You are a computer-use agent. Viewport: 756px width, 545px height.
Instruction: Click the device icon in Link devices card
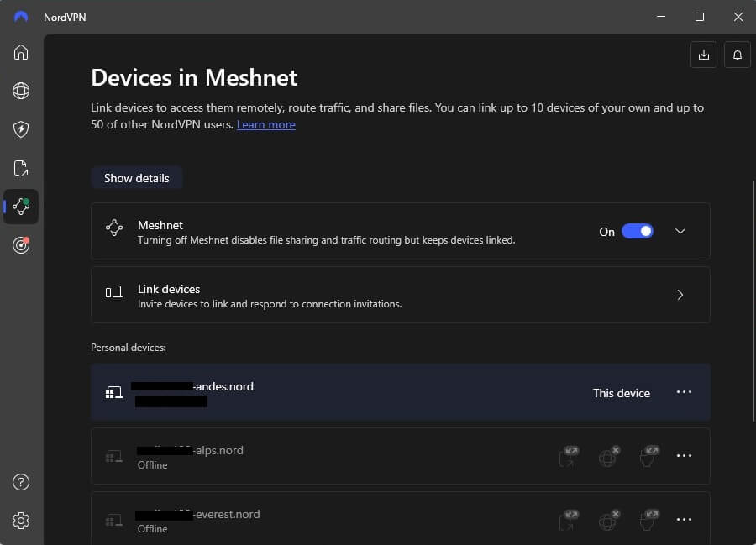[113, 291]
